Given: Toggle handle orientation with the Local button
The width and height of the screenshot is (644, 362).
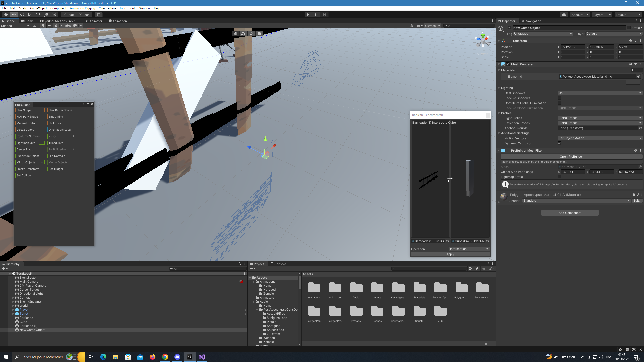Looking at the screenshot, I should (x=85, y=15).
